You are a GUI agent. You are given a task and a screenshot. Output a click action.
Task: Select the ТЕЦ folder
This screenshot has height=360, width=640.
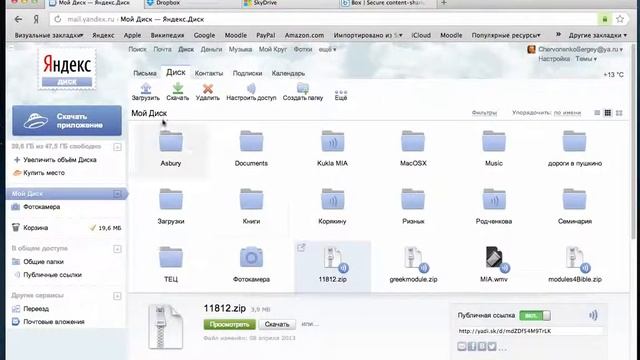[x=171, y=264]
